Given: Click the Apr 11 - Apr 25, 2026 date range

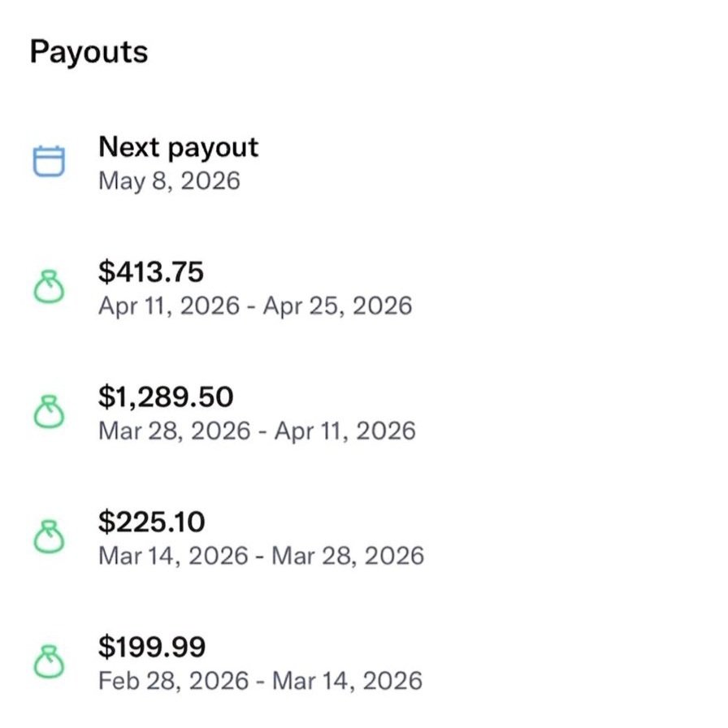Looking at the screenshot, I should coord(254,306).
